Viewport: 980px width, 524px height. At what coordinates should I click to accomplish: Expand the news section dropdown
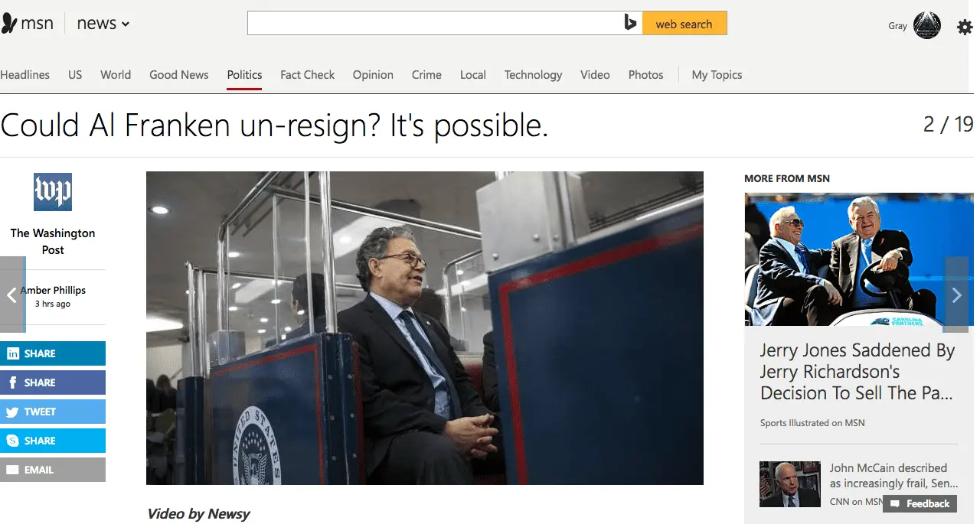103,24
